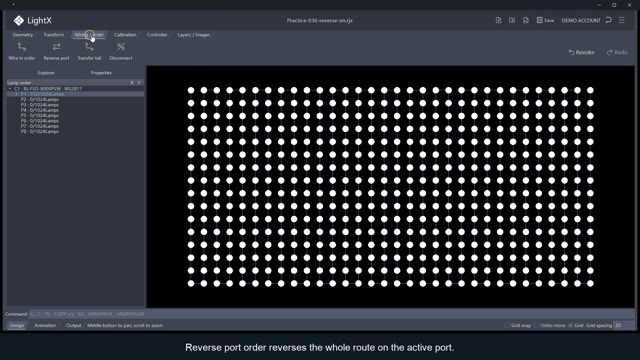
Task: Focus the Command input field
Action: coord(331,314)
